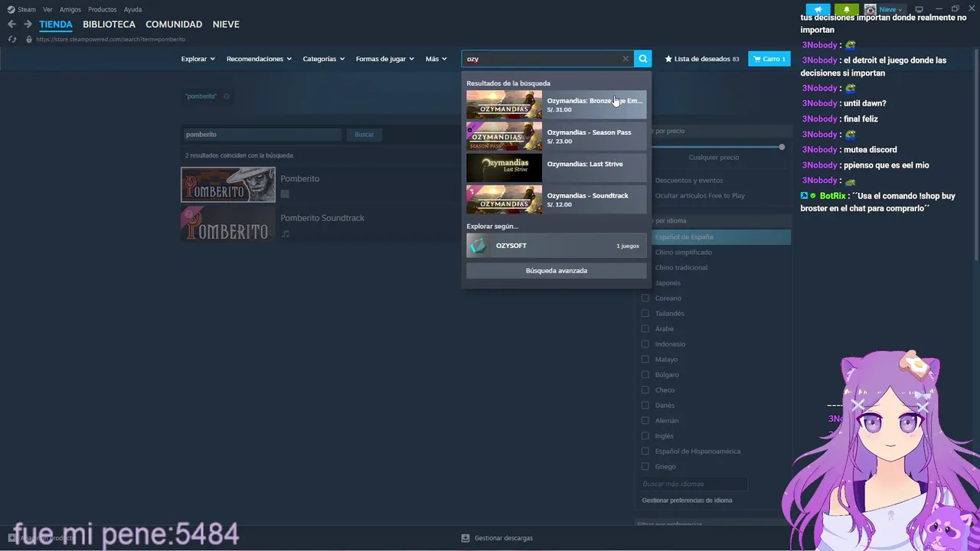Tick the Indonesio language checkbox

coord(645,344)
